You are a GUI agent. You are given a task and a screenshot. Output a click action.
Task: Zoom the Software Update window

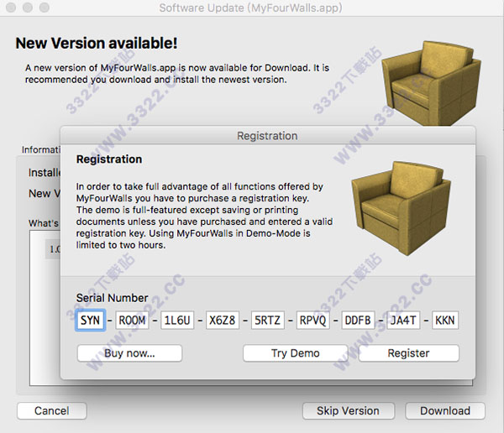(x=45, y=8)
